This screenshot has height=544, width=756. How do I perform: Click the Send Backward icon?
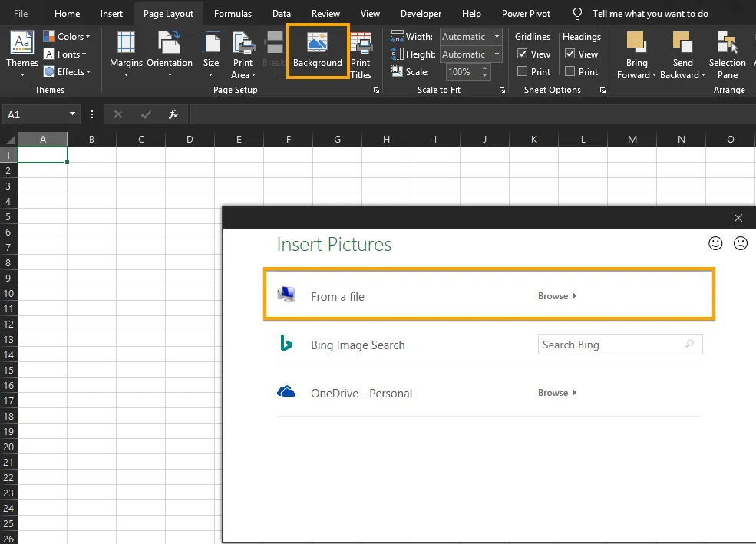(x=683, y=42)
